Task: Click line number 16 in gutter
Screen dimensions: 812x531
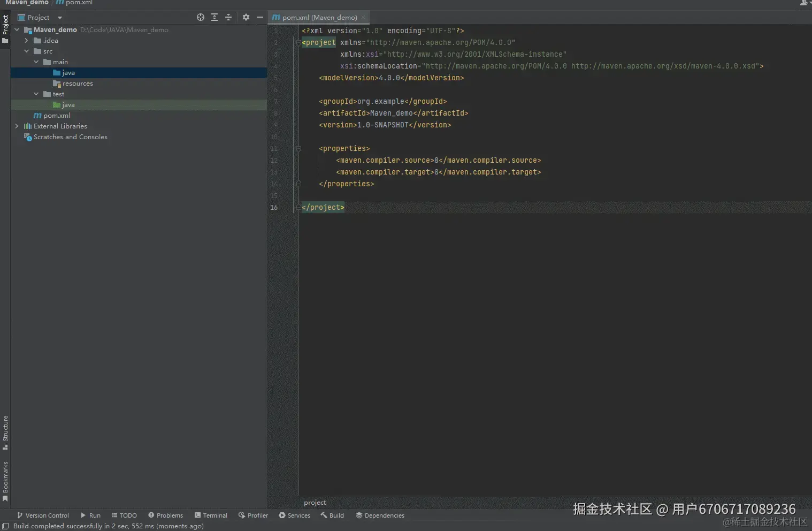Action: [x=274, y=208]
